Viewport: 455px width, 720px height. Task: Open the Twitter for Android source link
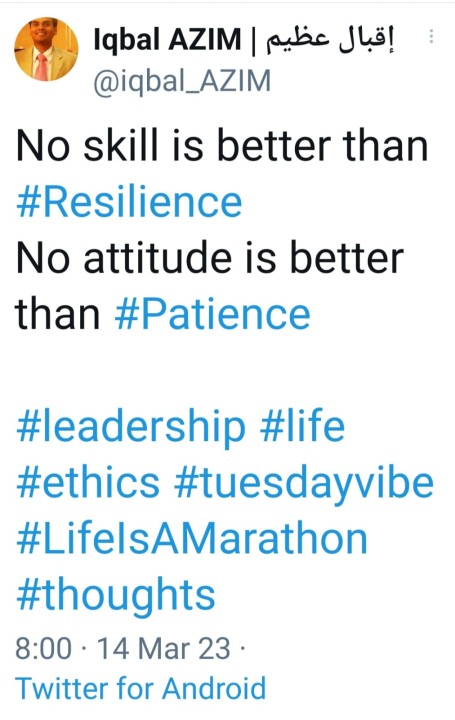point(141,688)
